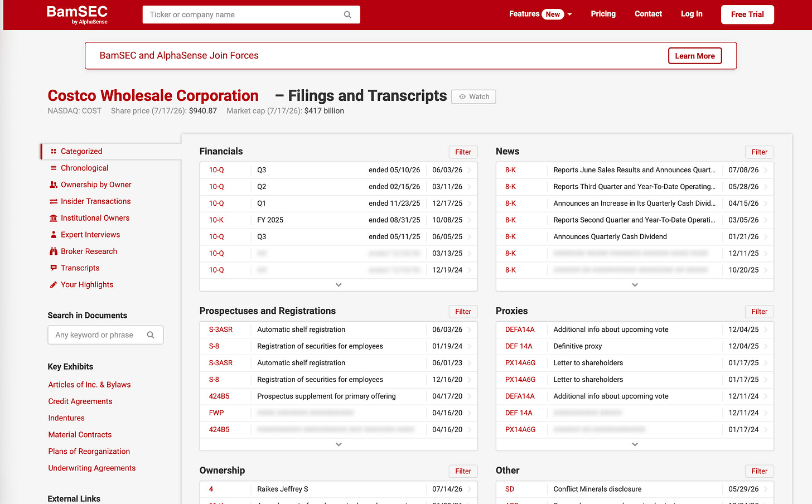Screen dimensions: 812x504
Task: Expand more News filings
Action: (x=635, y=285)
